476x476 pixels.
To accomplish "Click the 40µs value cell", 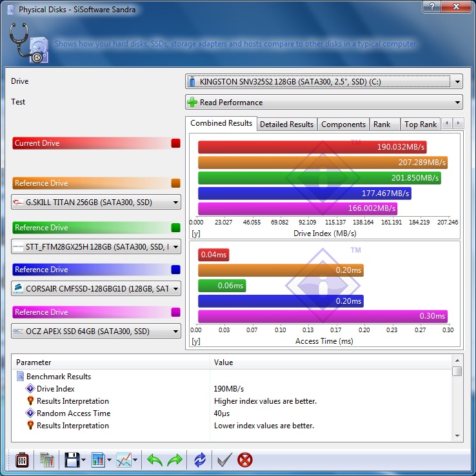I will click(222, 413).
